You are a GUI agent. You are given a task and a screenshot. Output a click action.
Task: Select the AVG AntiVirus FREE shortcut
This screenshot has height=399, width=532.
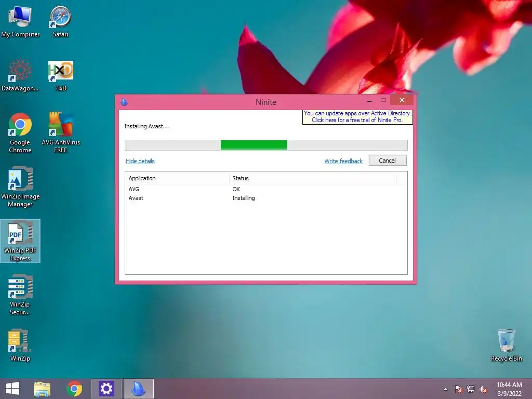(60, 132)
